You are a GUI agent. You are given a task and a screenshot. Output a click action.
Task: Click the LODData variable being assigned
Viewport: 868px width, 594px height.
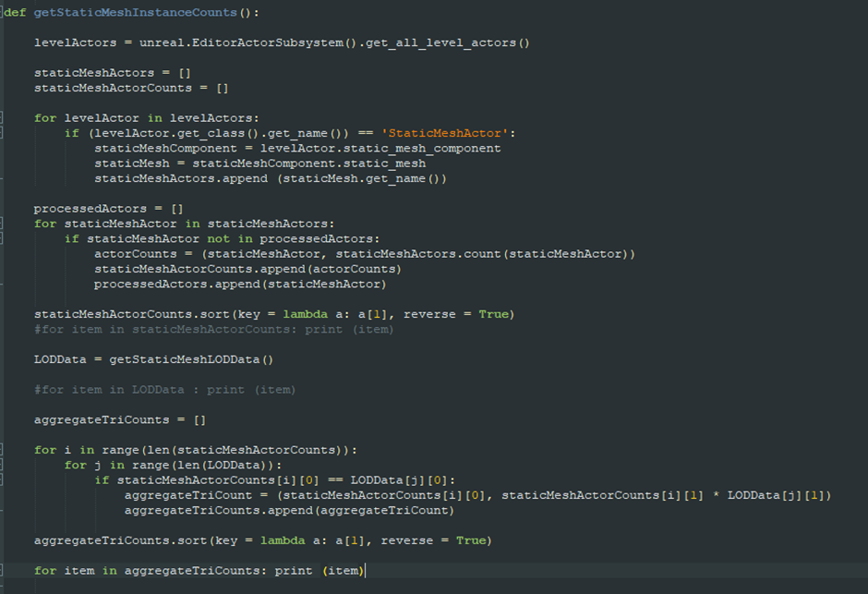coord(60,359)
